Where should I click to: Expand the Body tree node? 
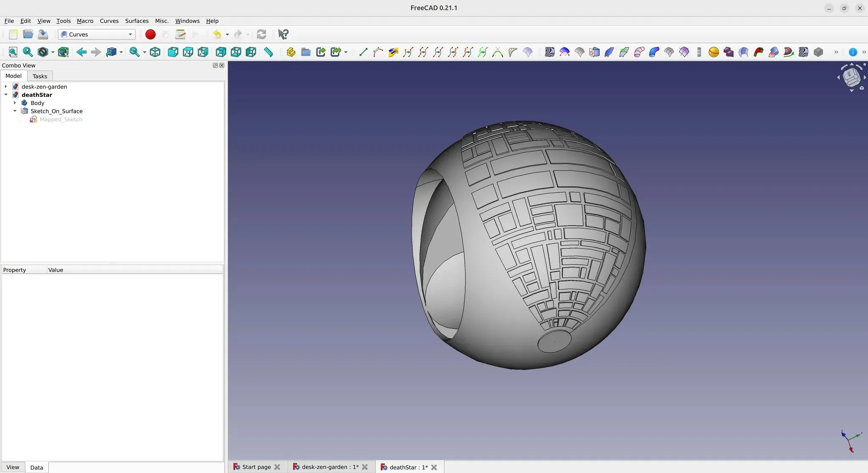[x=15, y=103]
